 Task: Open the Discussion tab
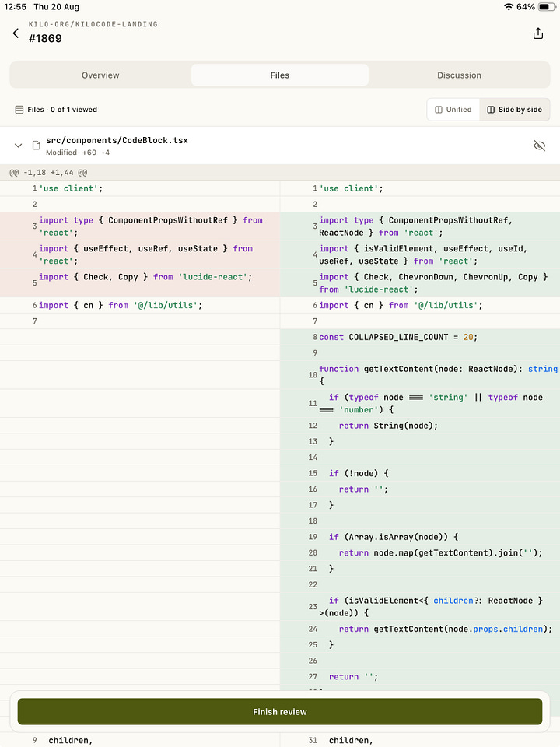point(459,75)
